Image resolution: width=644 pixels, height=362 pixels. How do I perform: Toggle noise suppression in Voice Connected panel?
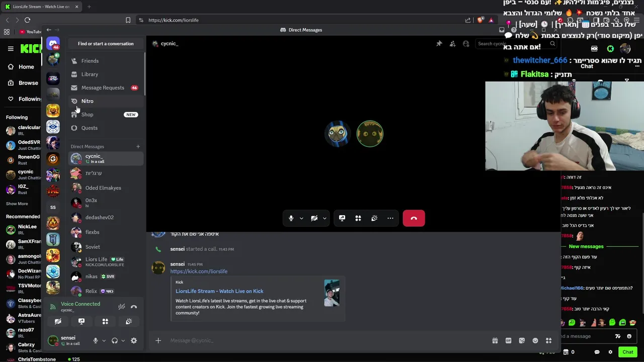click(x=121, y=307)
